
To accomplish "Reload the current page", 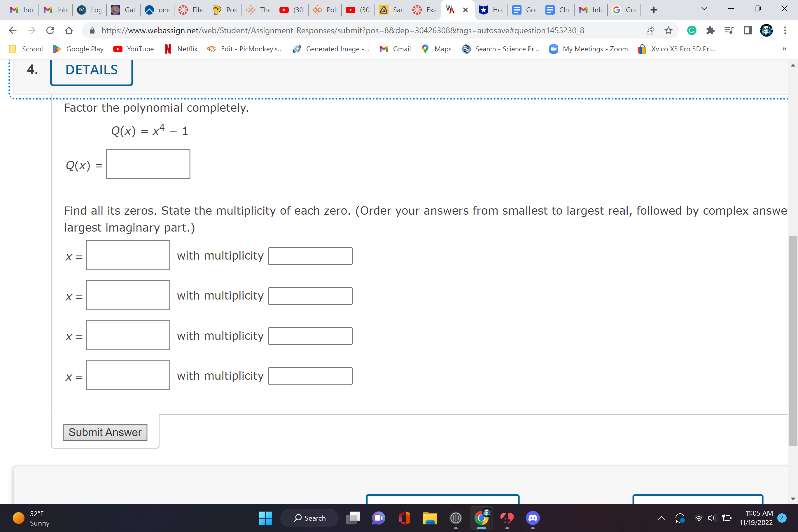I will click(x=50, y=30).
